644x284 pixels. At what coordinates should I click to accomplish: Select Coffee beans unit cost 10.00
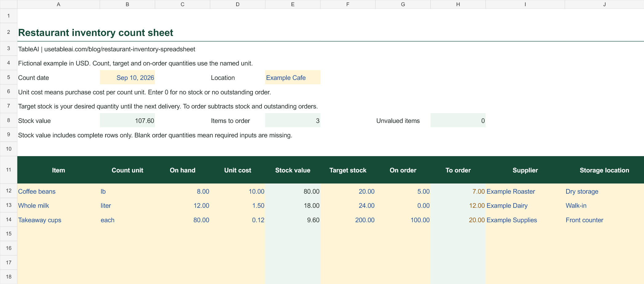237,191
